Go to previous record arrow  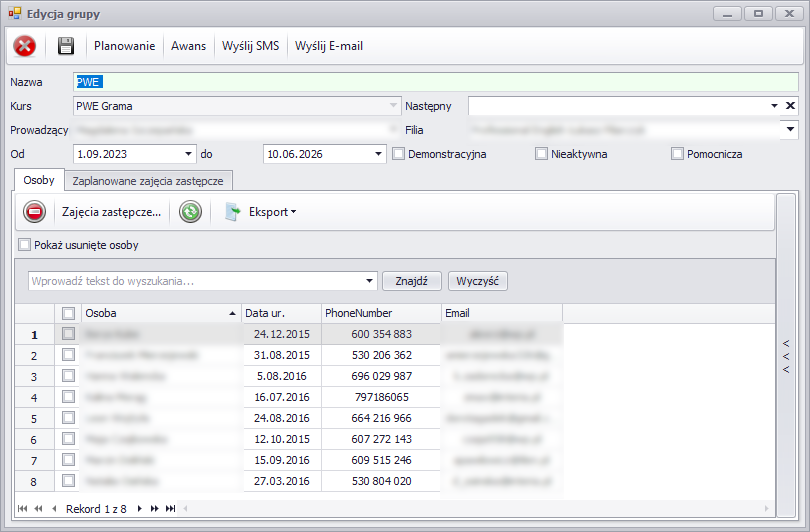[54, 509]
